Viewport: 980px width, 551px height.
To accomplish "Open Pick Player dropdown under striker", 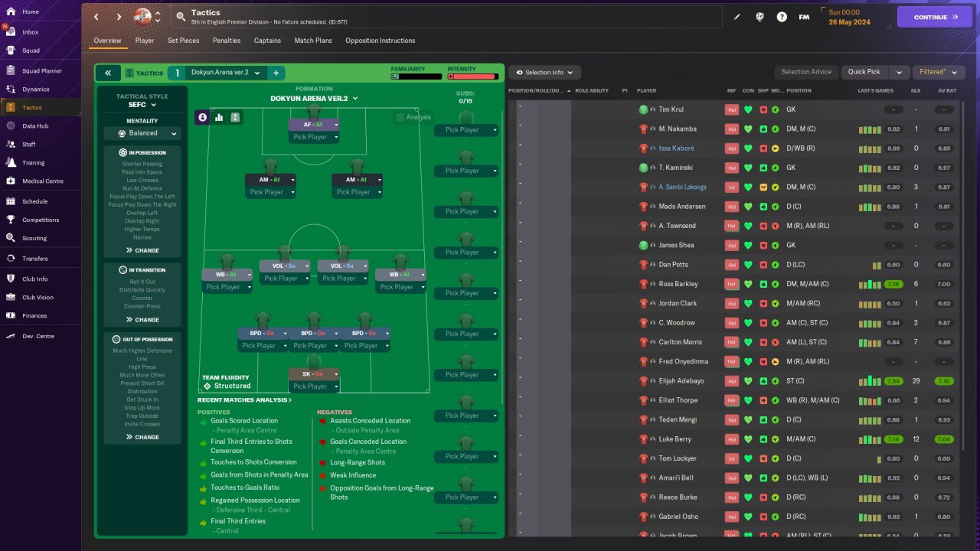I will point(314,137).
